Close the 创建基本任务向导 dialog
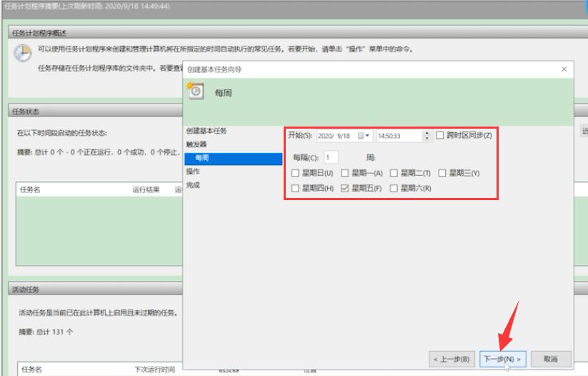The height and width of the screenshot is (376, 588). [564, 69]
